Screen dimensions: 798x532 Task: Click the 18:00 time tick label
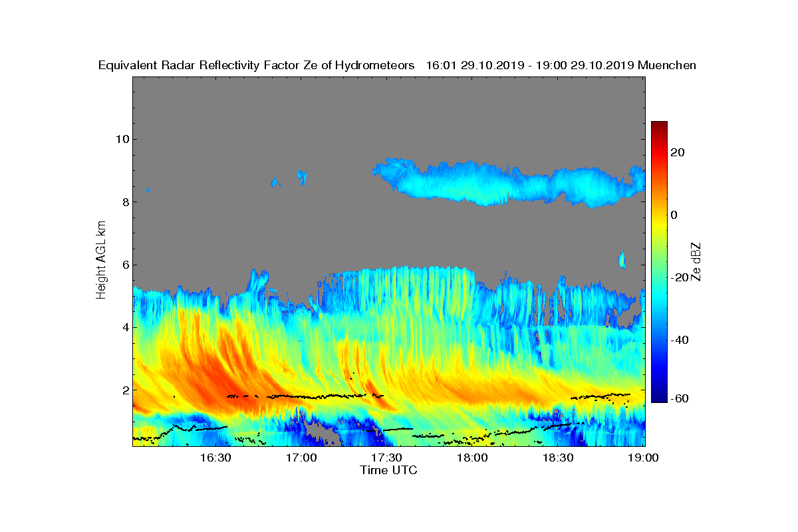472,458
